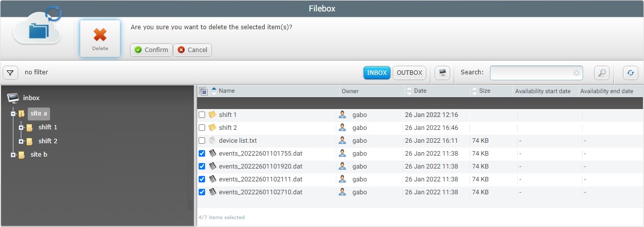Click the red X Delete icon

[x=100, y=34]
